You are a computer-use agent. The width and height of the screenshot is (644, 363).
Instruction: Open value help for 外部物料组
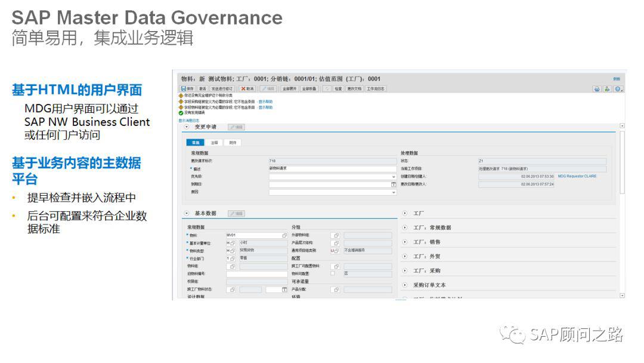click(336, 236)
